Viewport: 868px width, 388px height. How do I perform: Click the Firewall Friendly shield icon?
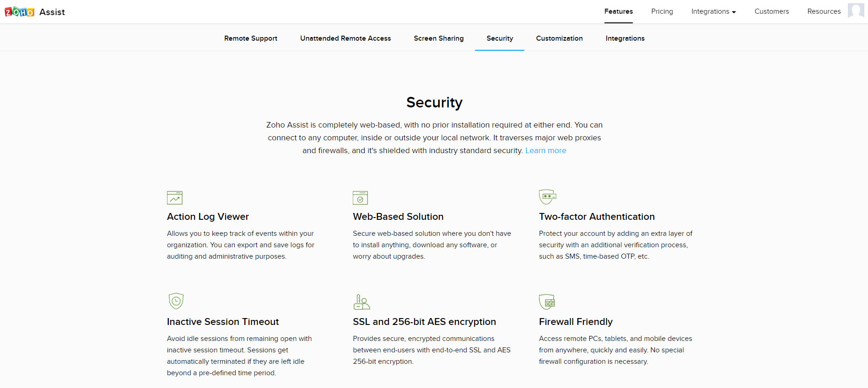click(547, 302)
